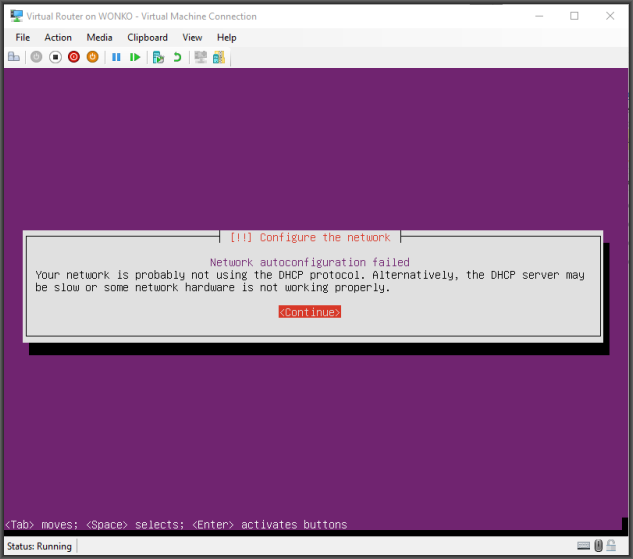Click the mouse status icon
The height and width of the screenshot is (559, 633).
[599, 546]
